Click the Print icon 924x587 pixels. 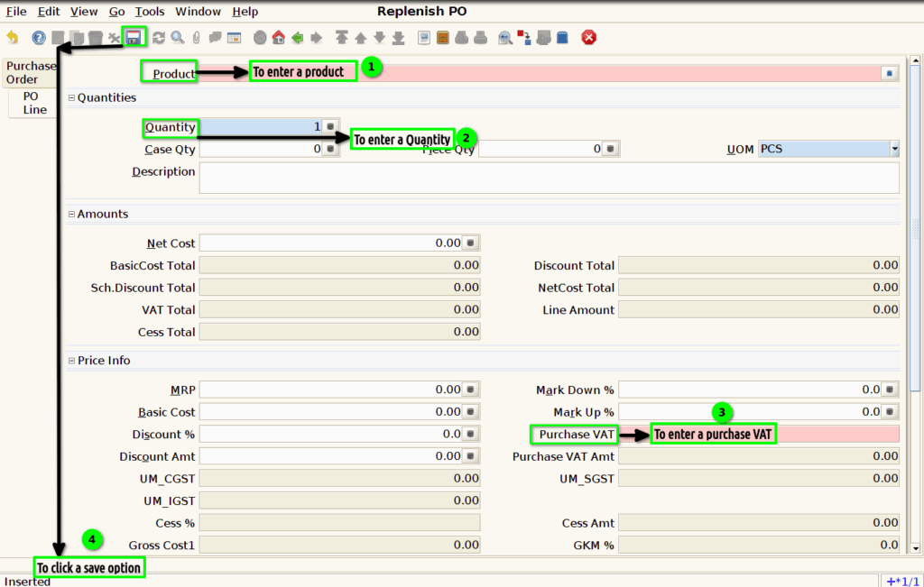(x=480, y=38)
